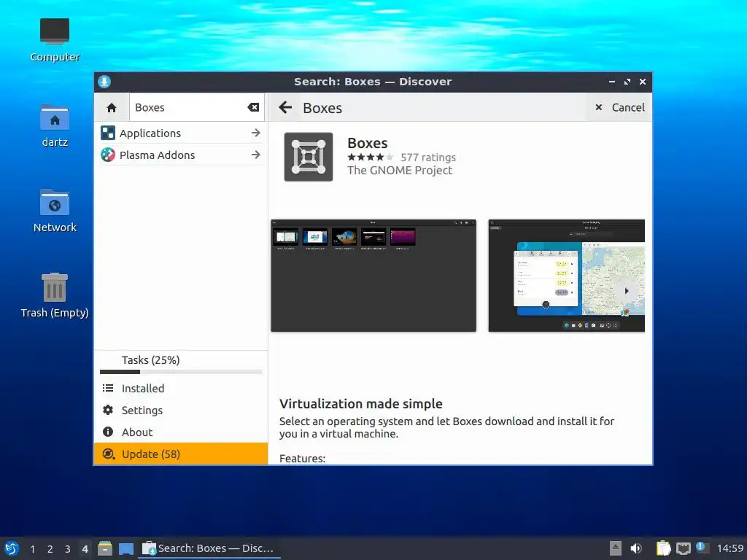Image resolution: width=747 pixels, height=560 pixels.
Task: Expand the Applications category arrow
Action: tap(256, 133)
